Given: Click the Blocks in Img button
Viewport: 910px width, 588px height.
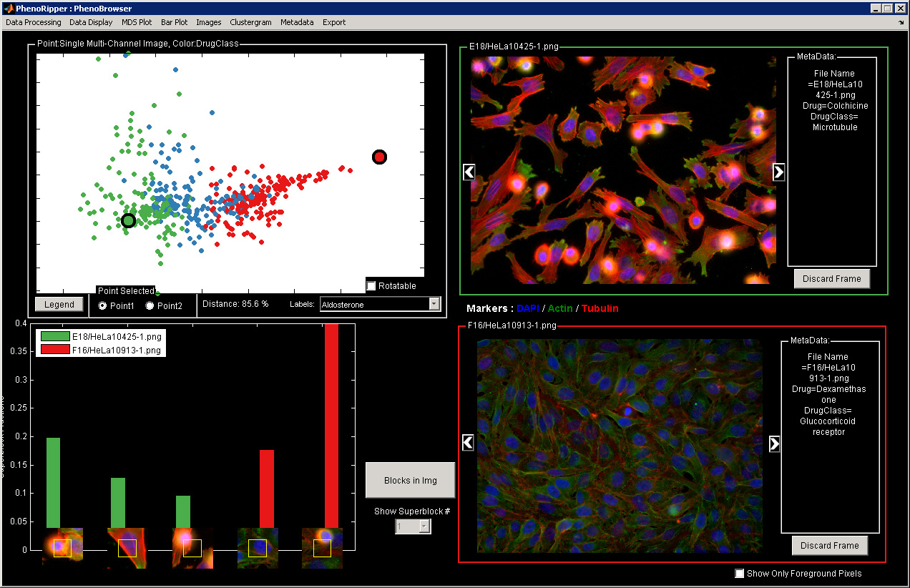Looking at the screenshot, I should [410, 480].
